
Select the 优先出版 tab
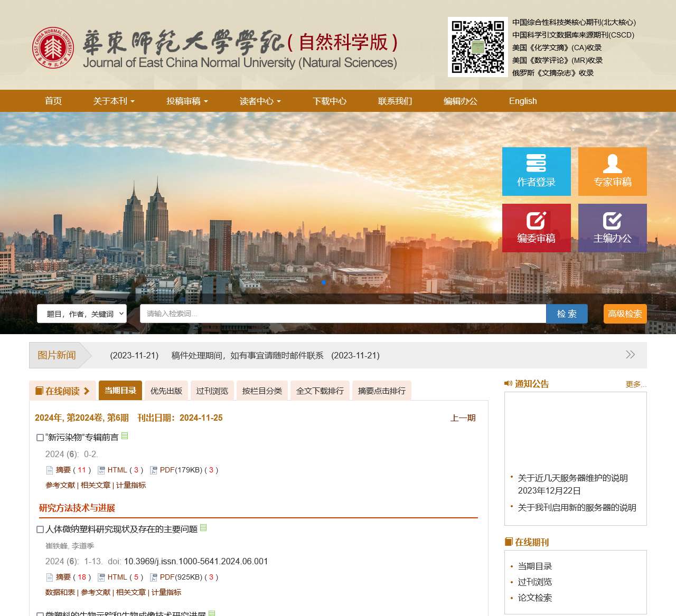[x=166, y=391]
